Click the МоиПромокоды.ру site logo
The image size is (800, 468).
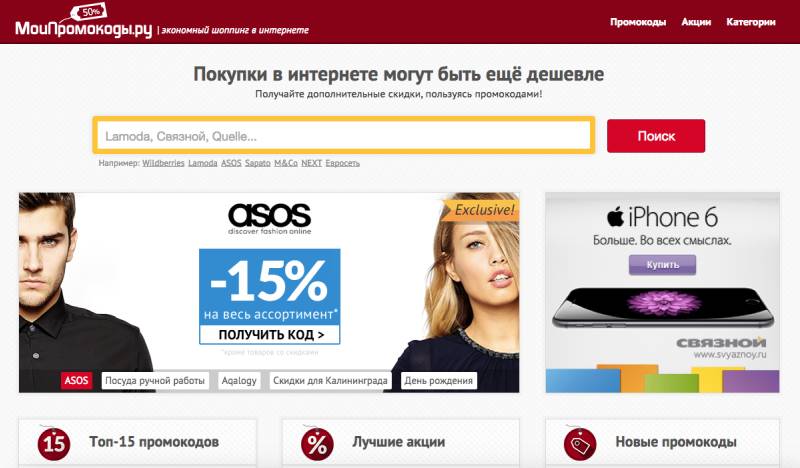coord(84,21)
